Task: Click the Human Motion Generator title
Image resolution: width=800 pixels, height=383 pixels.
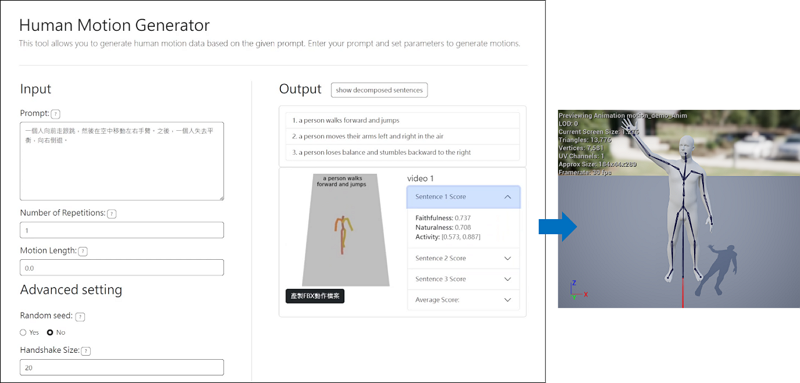Action: (x=114, y=25)
